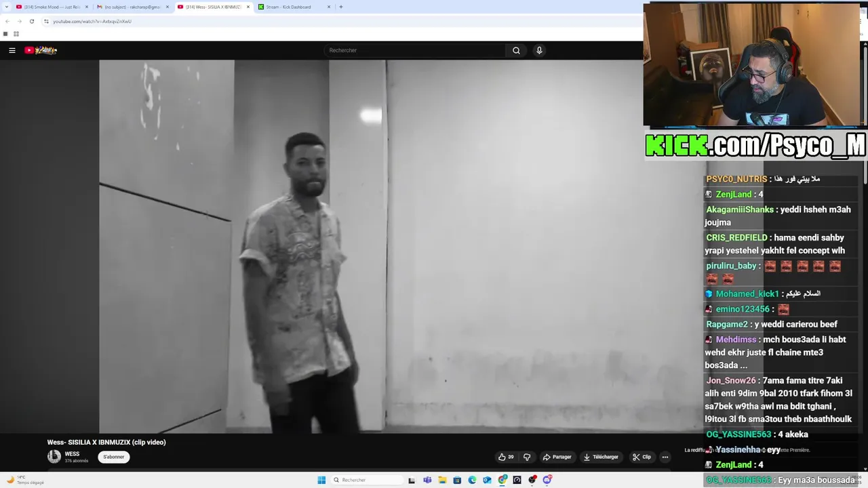The image size is (868, 488).
Task: Share the video via Partager
Action: click(x=557, y=457)
